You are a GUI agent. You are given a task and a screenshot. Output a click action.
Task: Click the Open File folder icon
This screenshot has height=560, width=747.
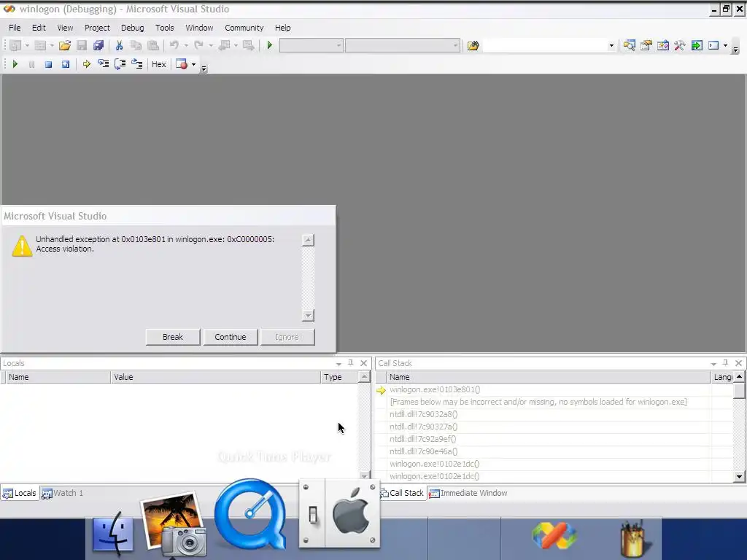click(x=65, y=46)
